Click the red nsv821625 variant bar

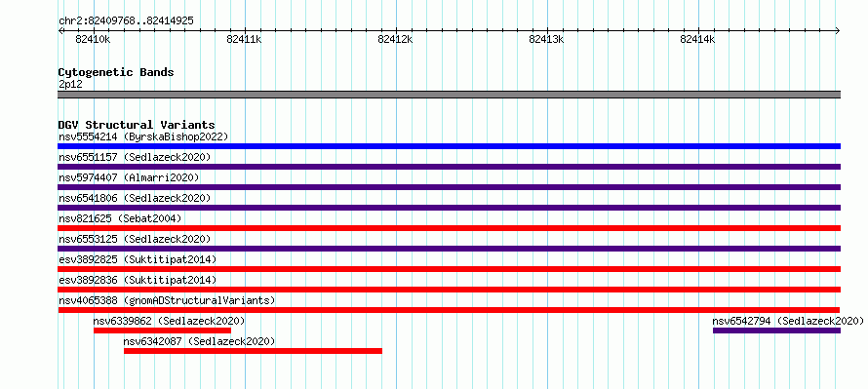449,228
